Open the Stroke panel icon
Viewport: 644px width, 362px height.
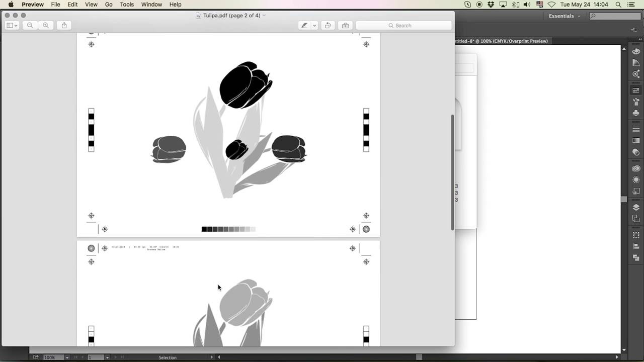click(636, 129)
